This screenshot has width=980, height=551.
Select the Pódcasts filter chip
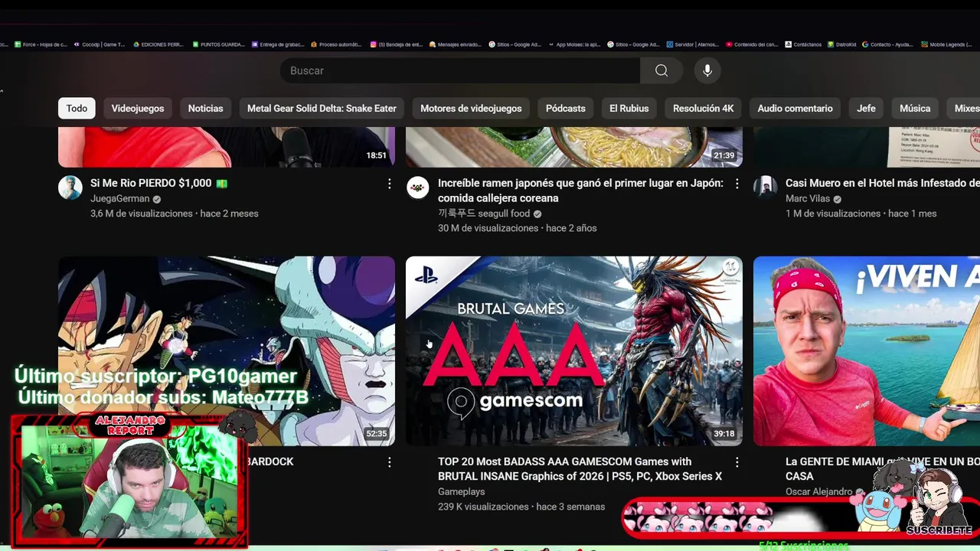[566, 109]
